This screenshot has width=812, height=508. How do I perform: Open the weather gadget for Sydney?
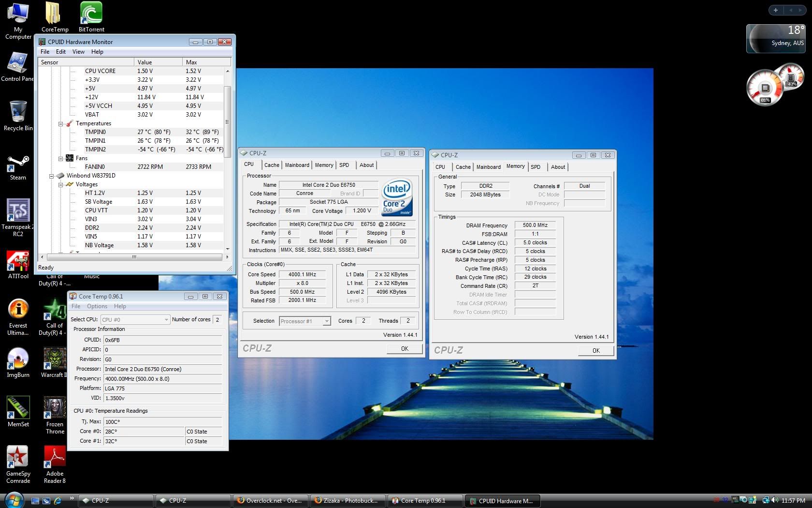click(x=775, y=38)
